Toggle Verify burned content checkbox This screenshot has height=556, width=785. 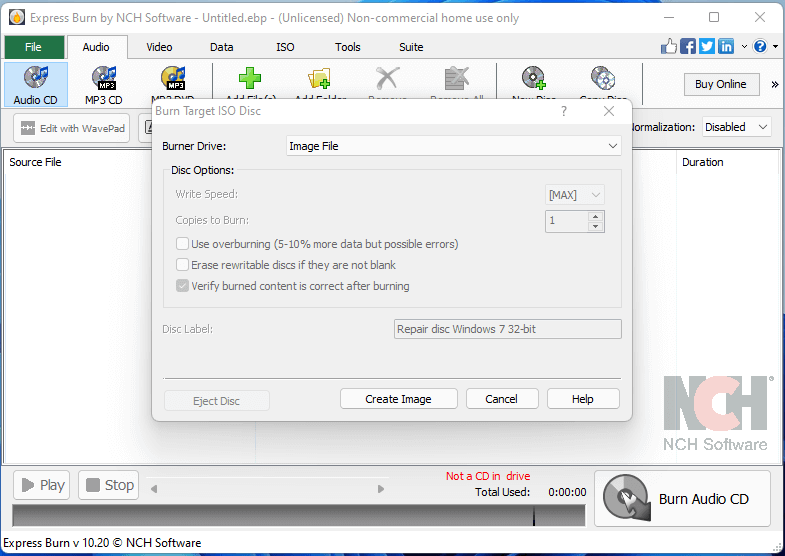(182, 286)
